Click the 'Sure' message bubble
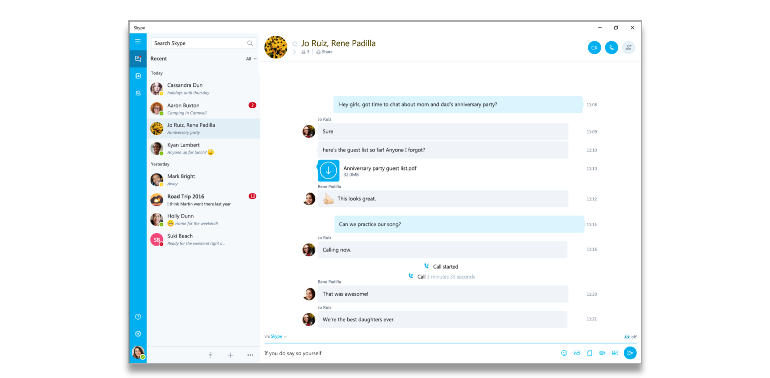770x378 pixels. pos(442,132)
